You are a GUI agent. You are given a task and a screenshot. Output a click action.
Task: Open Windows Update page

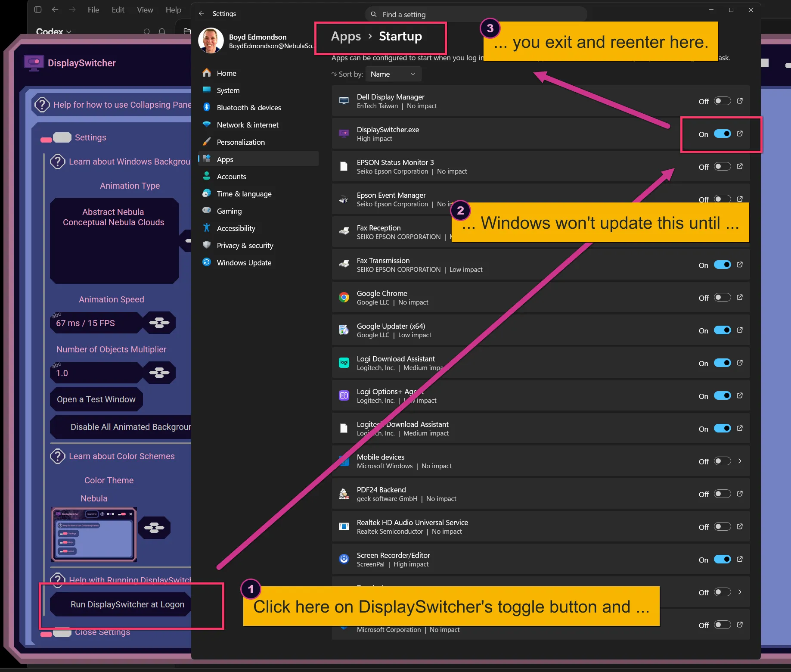pos(257,263)
